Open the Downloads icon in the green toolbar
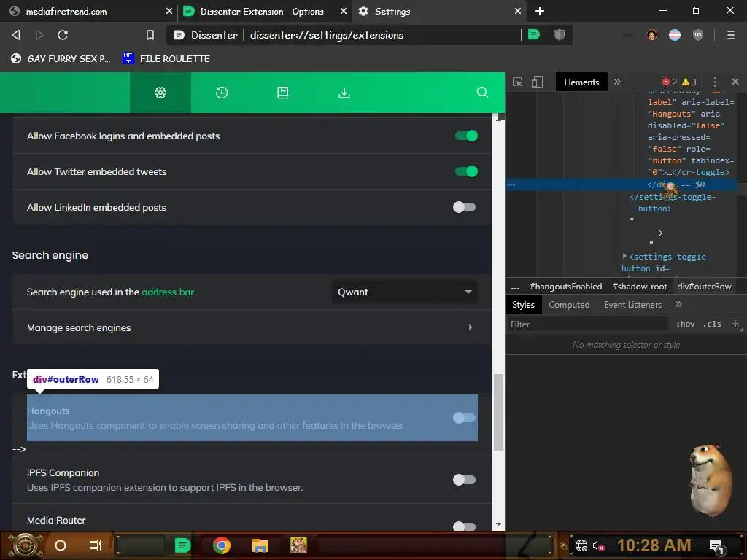 344,93
